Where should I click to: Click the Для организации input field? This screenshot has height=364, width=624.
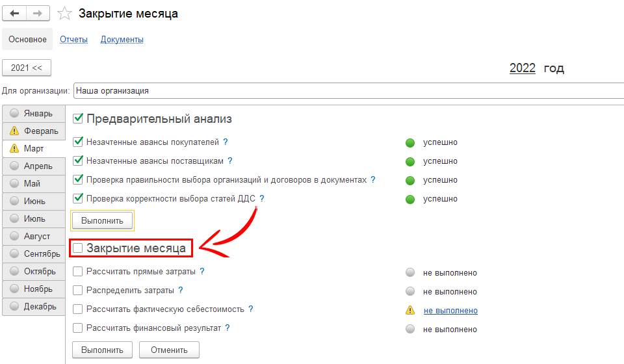[348, 91]
